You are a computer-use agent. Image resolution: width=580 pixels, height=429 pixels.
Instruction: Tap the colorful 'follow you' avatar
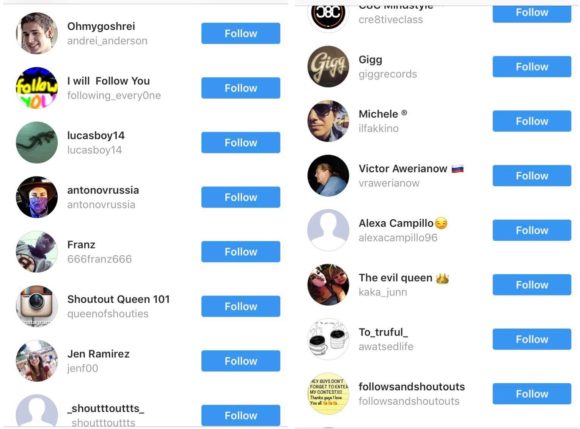pyautogui.click(x=37, y=88)
